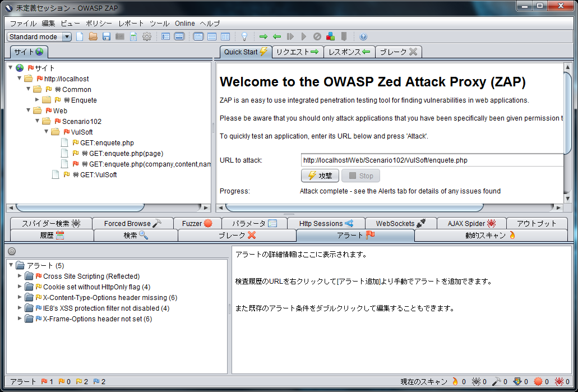Open the ポリシー menu
Screen dimensions: 578x392
point(99,23)
